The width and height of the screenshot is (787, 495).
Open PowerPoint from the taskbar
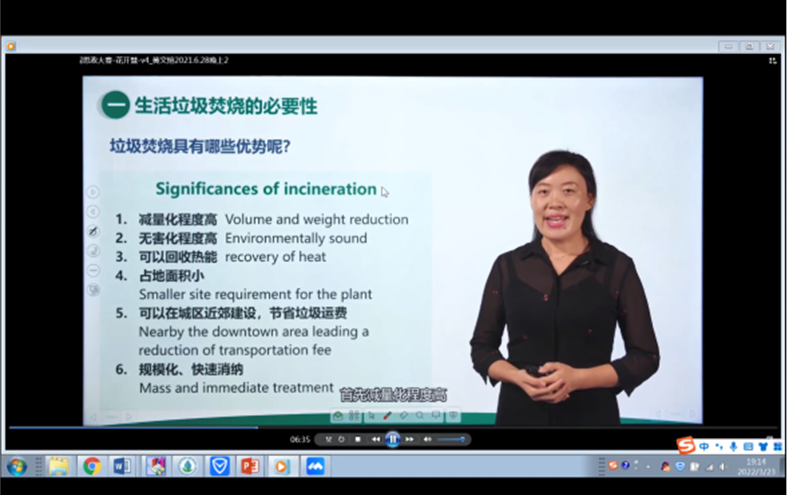coord(250,466)
